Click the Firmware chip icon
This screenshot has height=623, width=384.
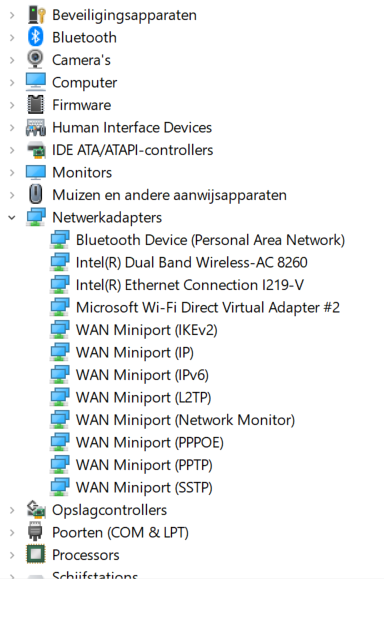pos(36,104)
